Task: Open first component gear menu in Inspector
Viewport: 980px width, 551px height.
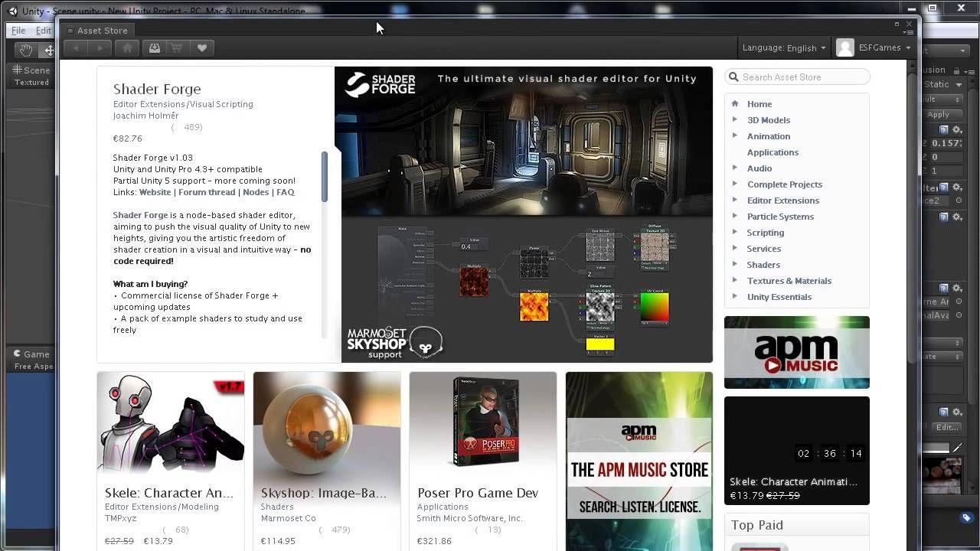Action: tap(957, 130)
